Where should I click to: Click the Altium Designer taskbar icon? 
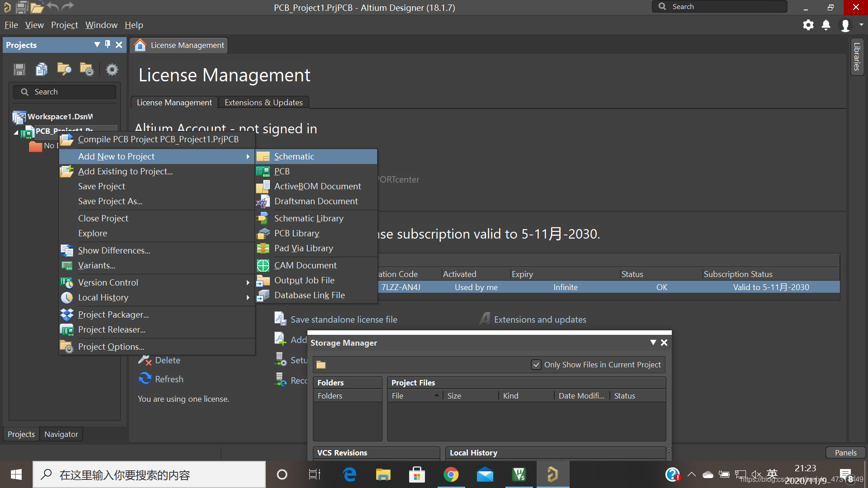552,474
